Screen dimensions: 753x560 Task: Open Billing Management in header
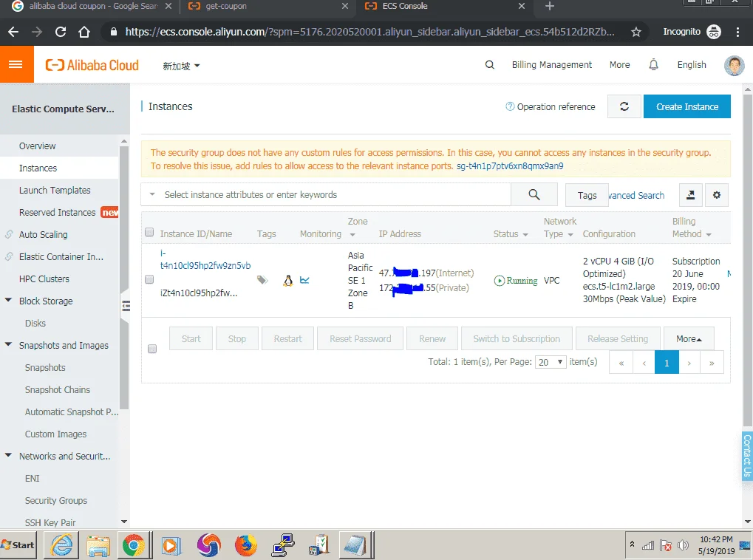click(x=551, y=65)
